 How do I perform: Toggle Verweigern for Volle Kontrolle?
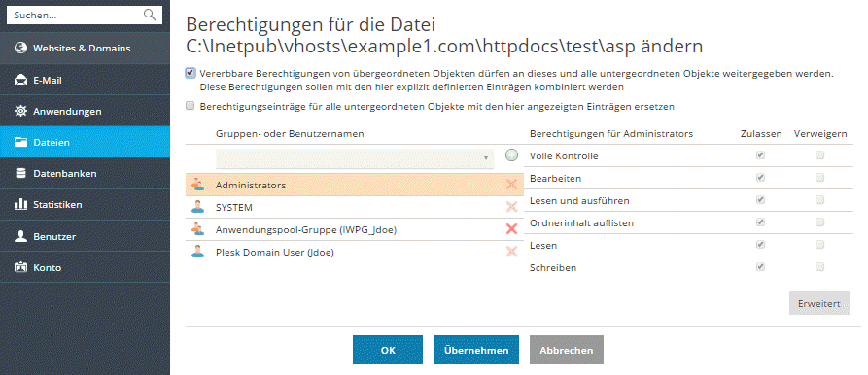[819, 155]
